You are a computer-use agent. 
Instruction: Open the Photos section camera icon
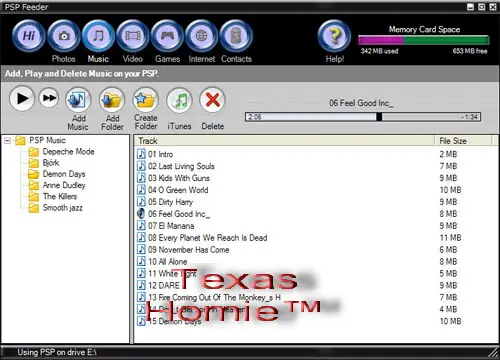coord(64,36)
